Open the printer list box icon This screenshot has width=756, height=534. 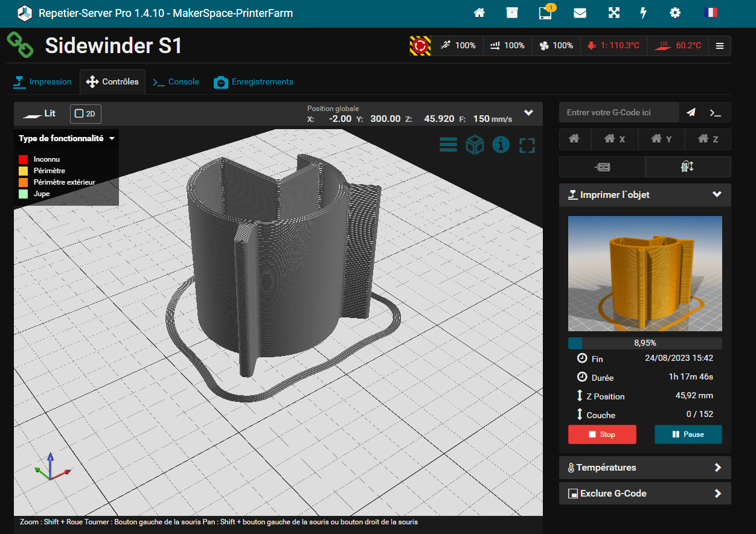(511, 12)
